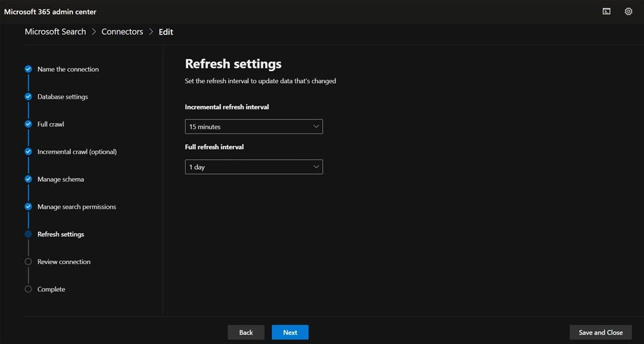Click the checkmark icon beside Manage schema
The height and width of the screenshot is (344, 644).
28,179
